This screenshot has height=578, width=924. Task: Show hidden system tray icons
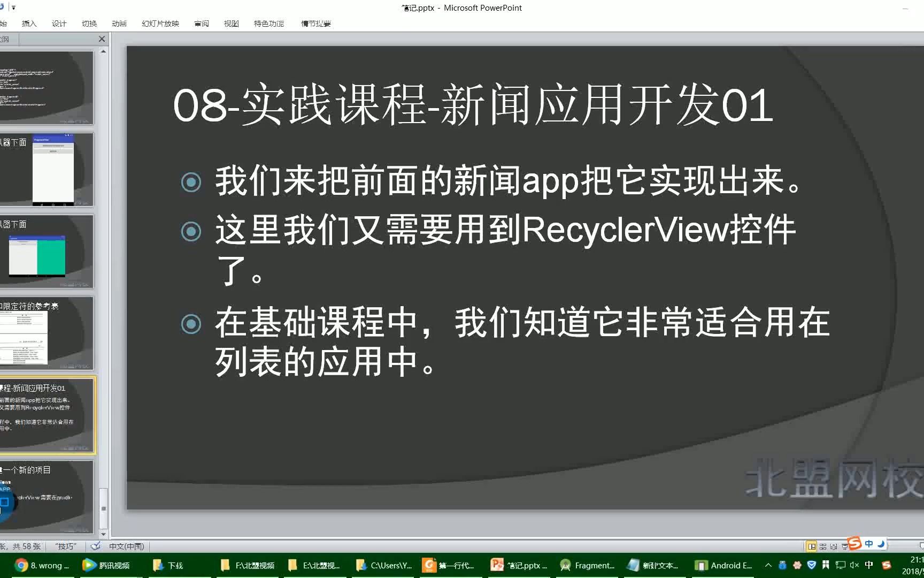[x=768, y=565]
